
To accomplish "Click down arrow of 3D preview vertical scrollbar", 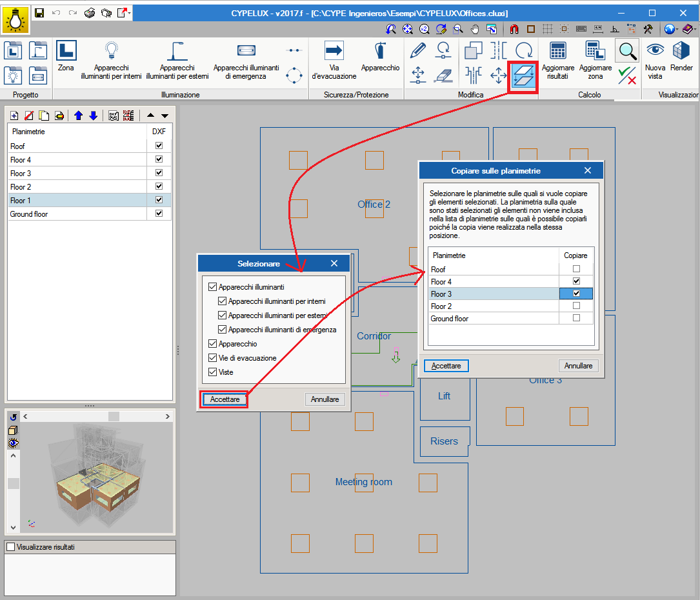I will pos(14,527).
